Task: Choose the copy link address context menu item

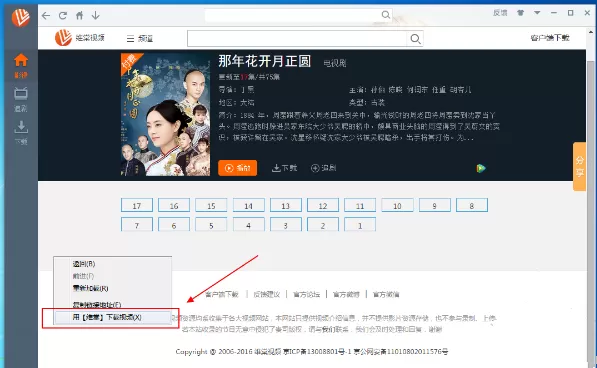Action: [113, 304]
